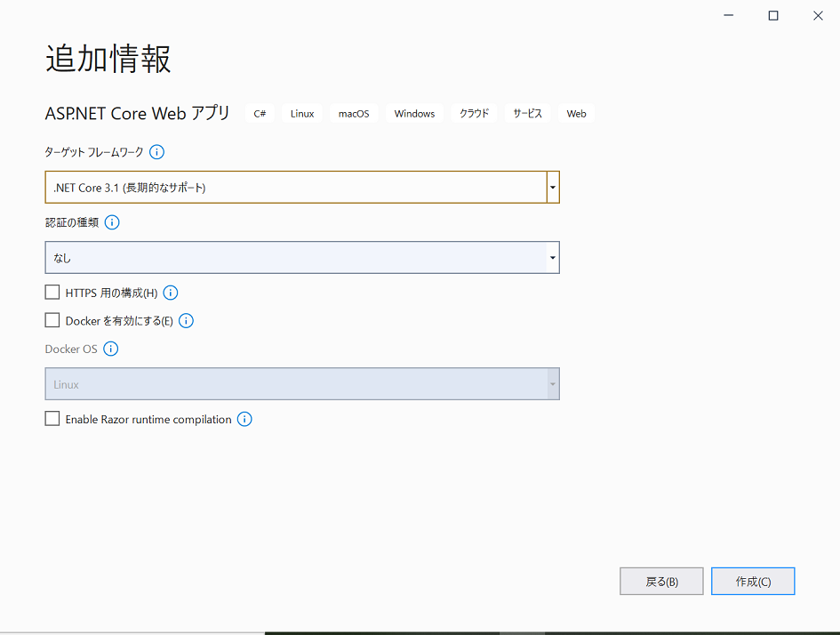Click the macOS tag label
The image size is (840, 635).
(354, 114)
